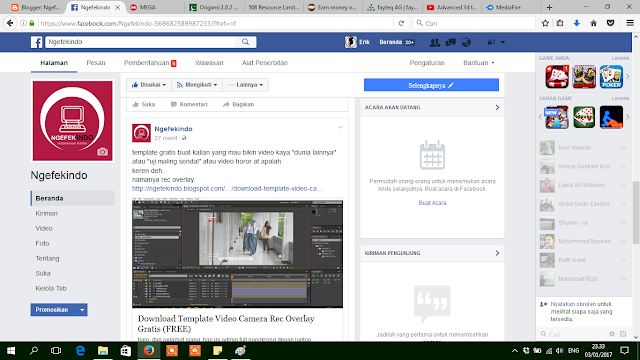640x360 pixels.
Task: Click the Selengkapnya blue button
Action: pos(431,85)
